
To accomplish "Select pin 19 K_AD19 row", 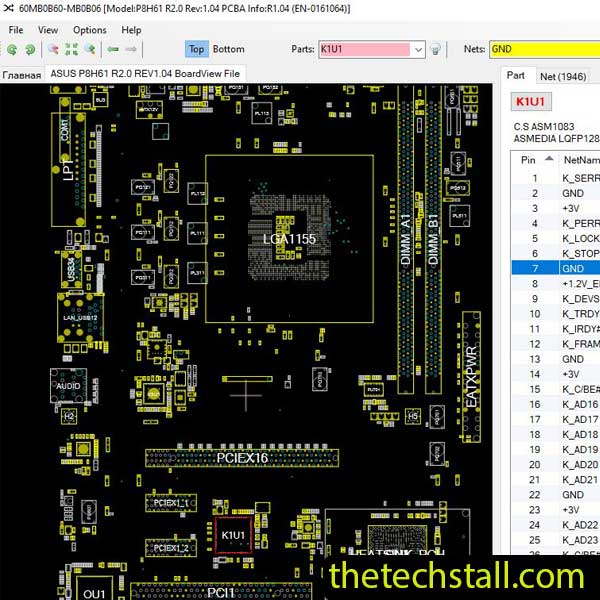I will [556, 449].
